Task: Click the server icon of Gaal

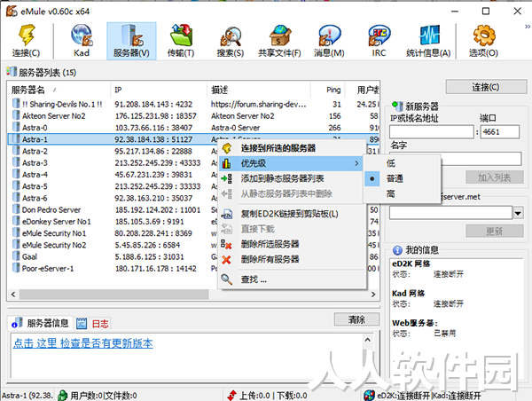Action: 16,256
